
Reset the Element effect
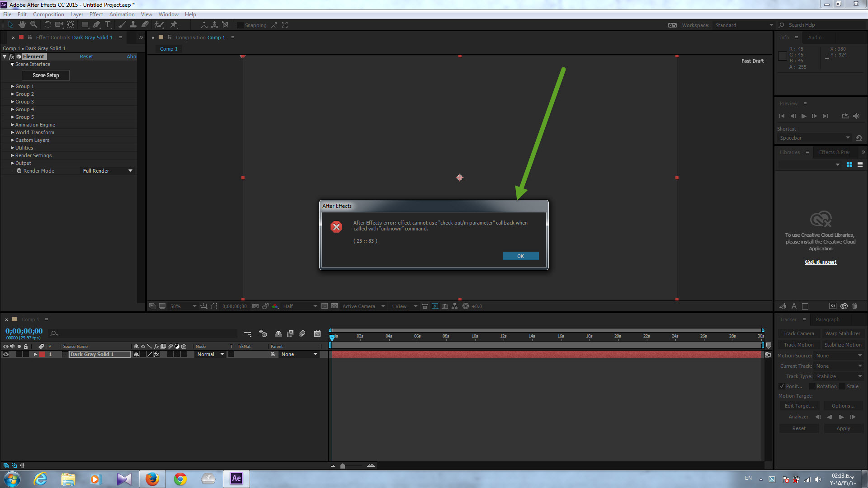(x=86, y=56)
